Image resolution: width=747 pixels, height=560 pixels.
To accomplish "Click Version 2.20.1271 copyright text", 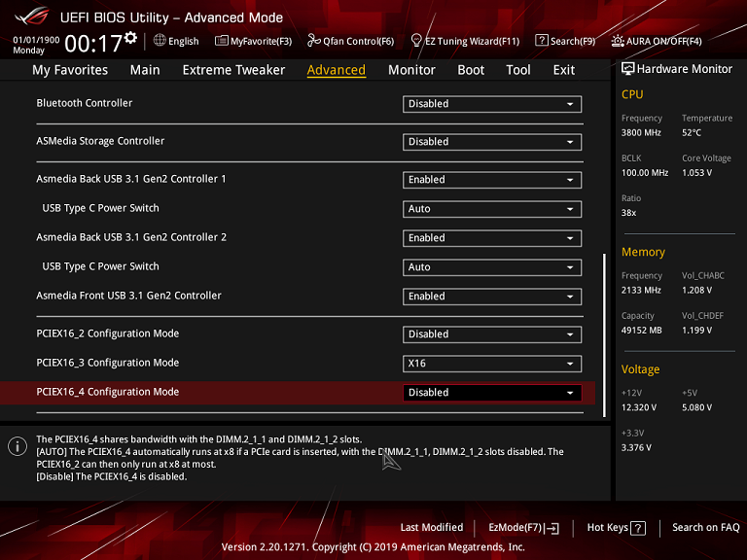I will point(373,547).
